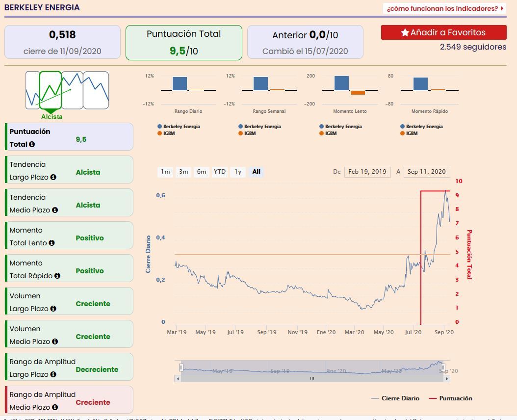This screenshot has height=420, width=517.
Task: Toggle Cierre Diario series in chart legend
Action: click(395, 398)
